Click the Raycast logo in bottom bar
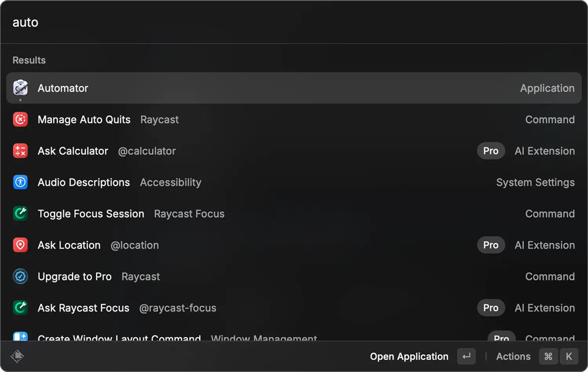Screen dimensions: 588x372 click(x=17, y=356)
